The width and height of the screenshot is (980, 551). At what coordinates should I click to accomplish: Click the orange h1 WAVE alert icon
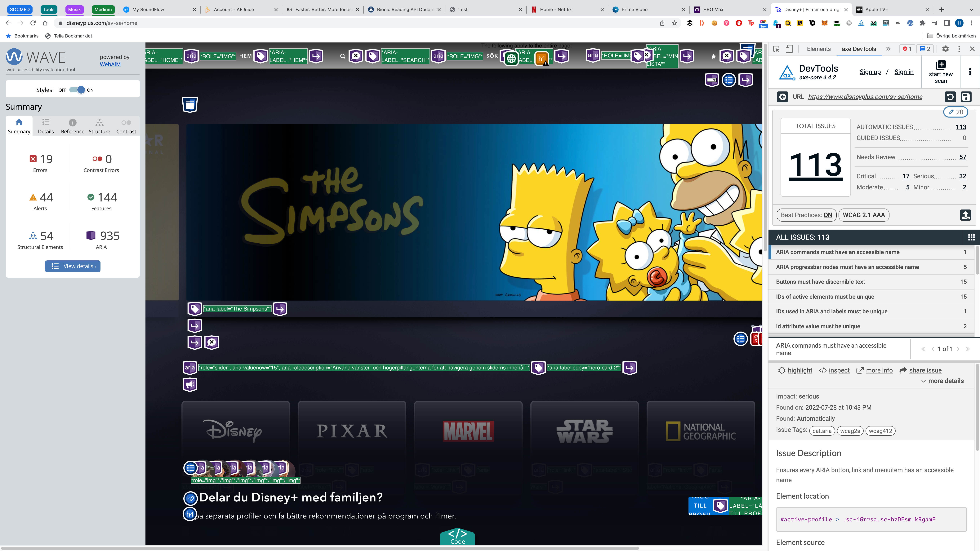[x=542, y=59]
